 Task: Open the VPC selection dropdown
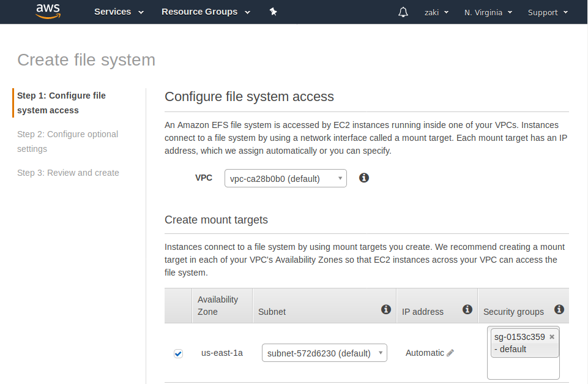[x=285, y=178]
